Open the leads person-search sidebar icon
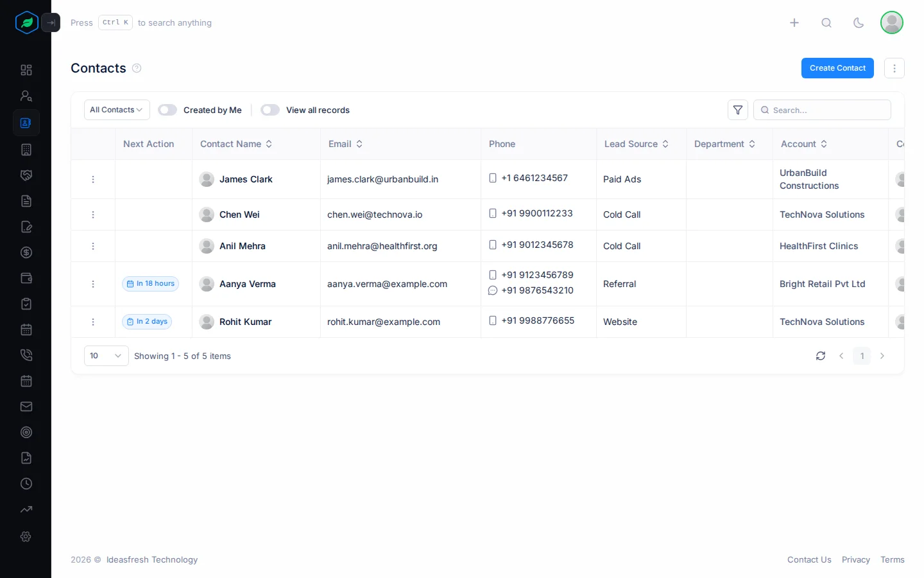The width and height of the screenshot is (924, 578). coord(26,96)
